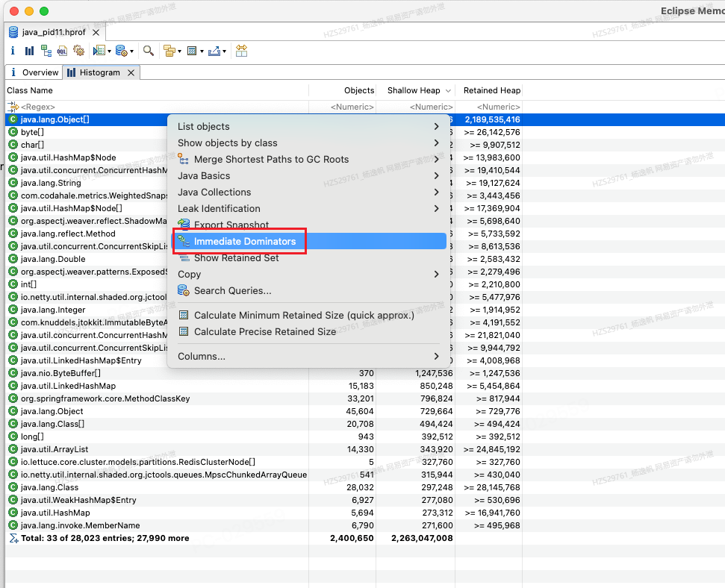Screen dimensions: 725x588
Task: Open the Copy submenu
Action: [308, 274]
